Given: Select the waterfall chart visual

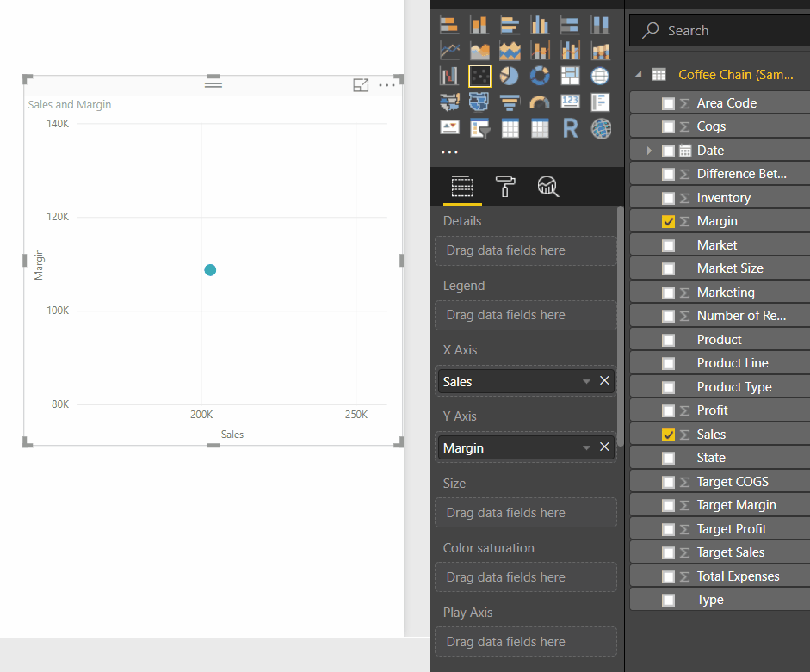Looking at the screenshot, I should tap(449, 76).
